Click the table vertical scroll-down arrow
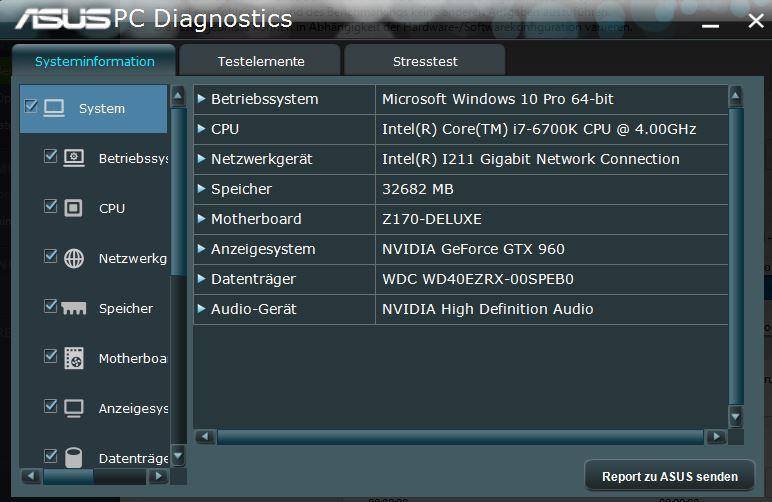Image resolution: width=772 pixels, height=502 pixels. coord(736,417)
